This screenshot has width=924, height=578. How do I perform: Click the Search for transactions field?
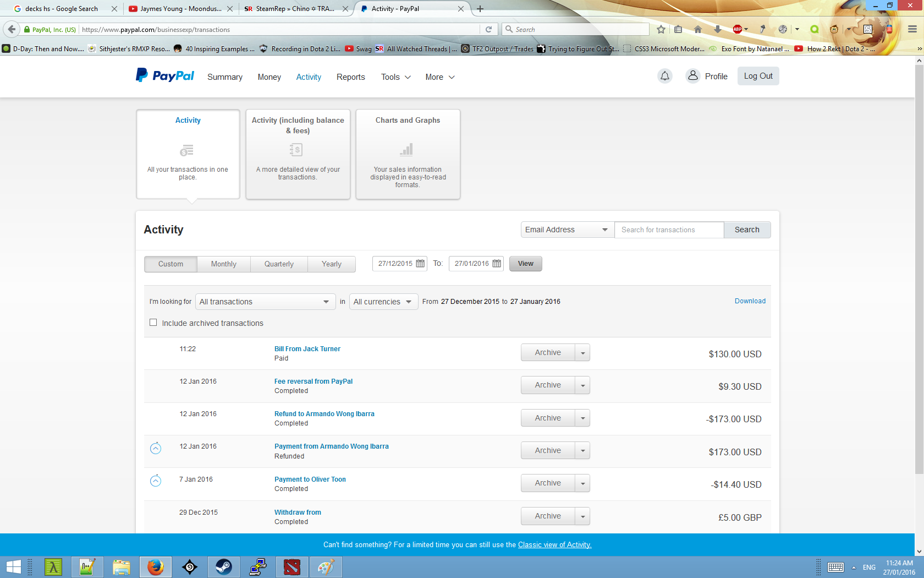pyautogui.click(x=668, y=230)
